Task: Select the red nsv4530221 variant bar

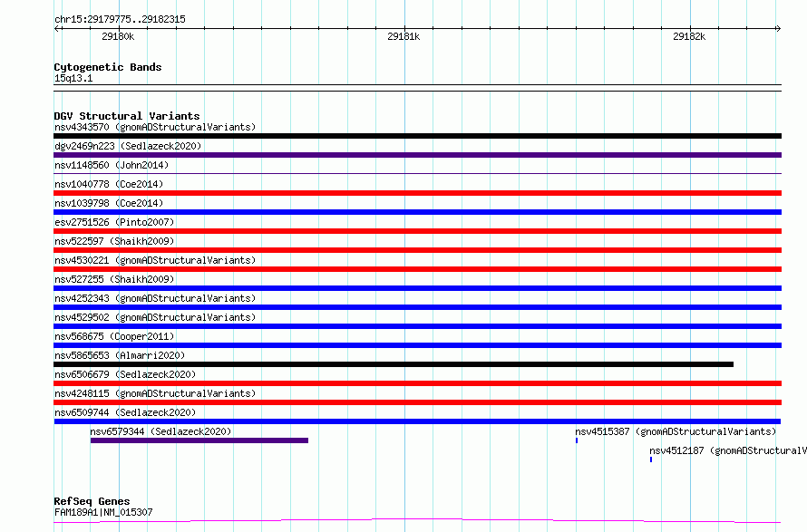Action: (x=417, y=269)
